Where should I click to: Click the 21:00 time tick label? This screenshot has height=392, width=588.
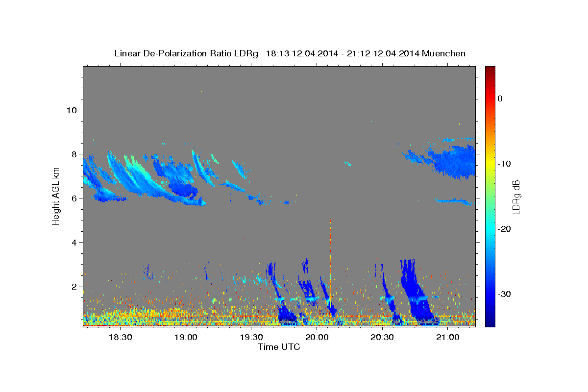pos(447,337)
